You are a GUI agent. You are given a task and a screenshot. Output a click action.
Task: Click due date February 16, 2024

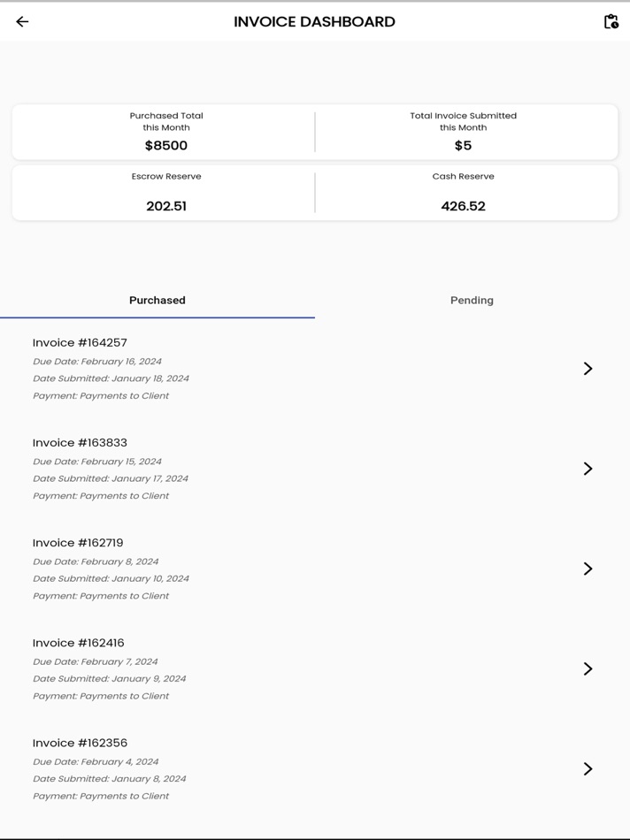[97, 362]
